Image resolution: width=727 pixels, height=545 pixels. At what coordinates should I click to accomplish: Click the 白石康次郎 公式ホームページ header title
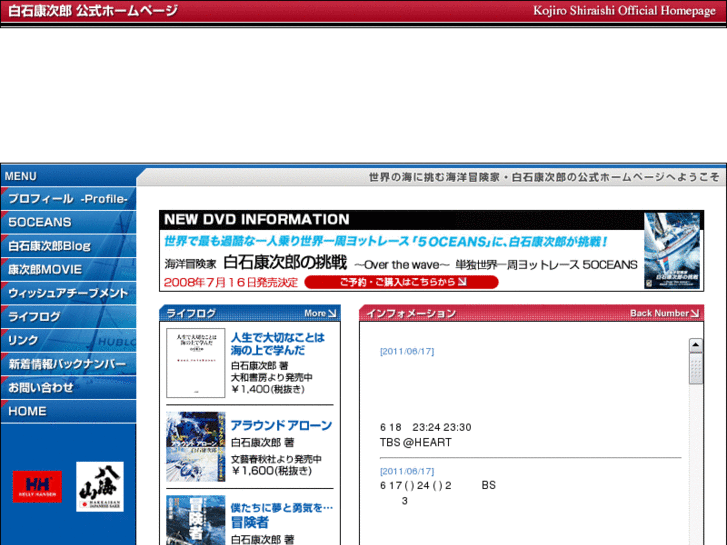(x=93, y=11)
